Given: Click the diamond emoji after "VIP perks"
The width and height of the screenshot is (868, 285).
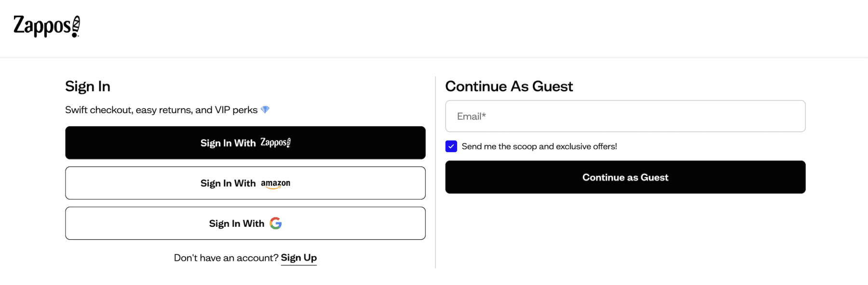Looking at the screenshot, I should click(266, 109).
